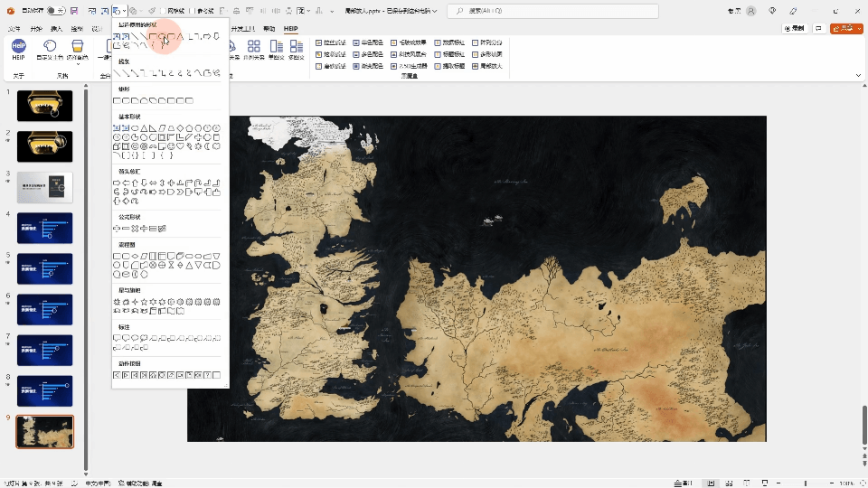Choose the 5-Point Star shape

click(x=144, y=302)
